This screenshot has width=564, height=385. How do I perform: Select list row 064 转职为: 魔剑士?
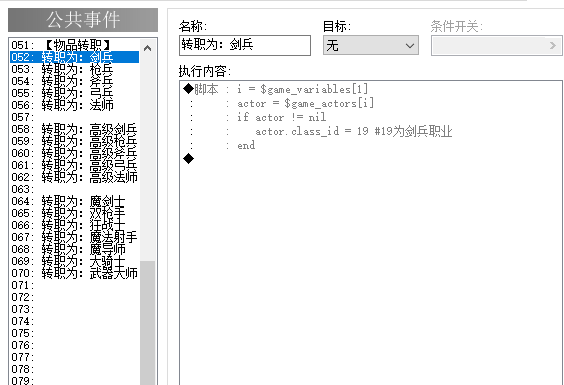coord(74,201)
